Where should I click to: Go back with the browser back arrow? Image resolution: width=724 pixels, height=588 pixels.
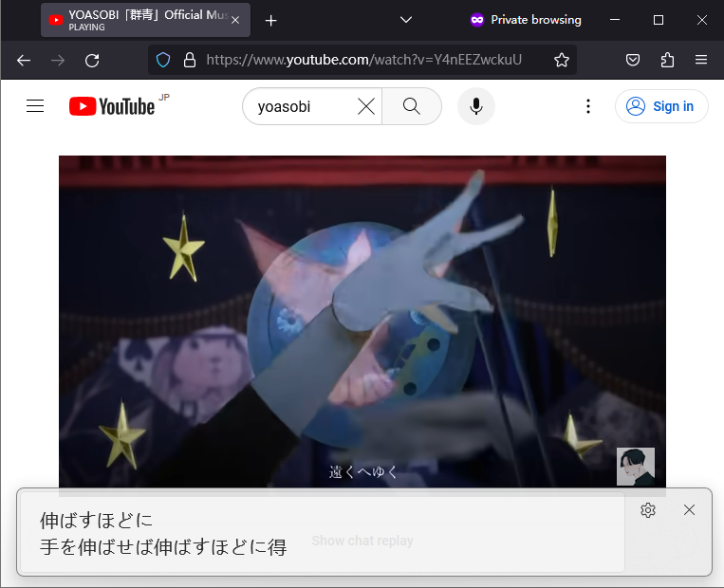coord(24,61)
